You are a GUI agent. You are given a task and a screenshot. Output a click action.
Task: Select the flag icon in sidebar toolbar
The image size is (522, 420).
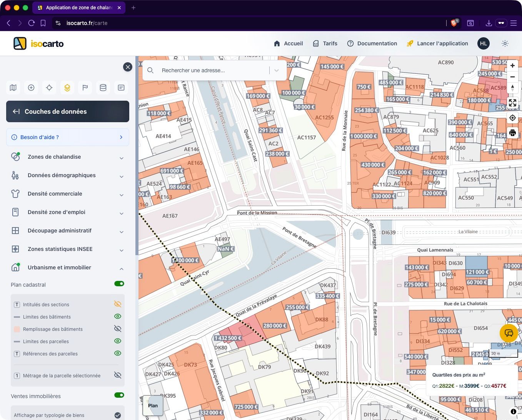click(x=85, y=88)
